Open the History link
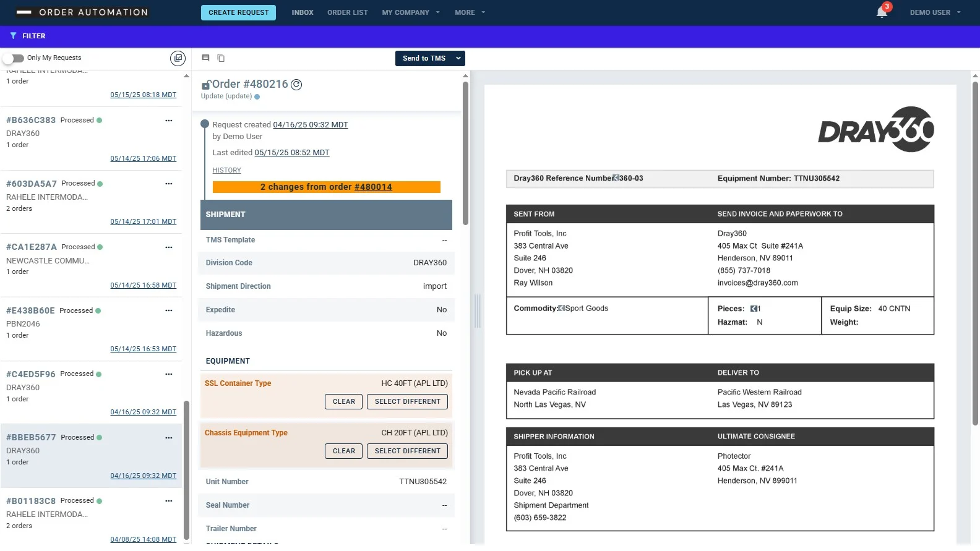Image resolution: width=980 pixels, height=551 pixels. tap(226, 170)
